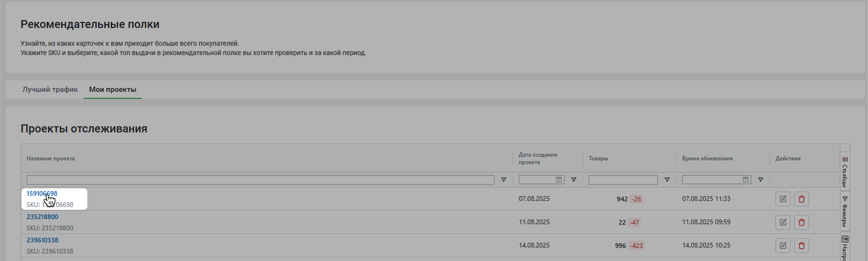Open Товары column filter funnel

667,180
